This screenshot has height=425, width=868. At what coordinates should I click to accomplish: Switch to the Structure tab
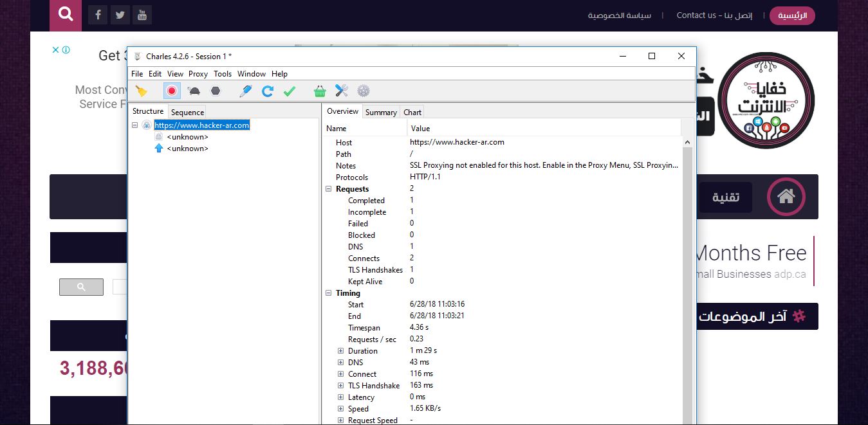click(x=148, y=111)
